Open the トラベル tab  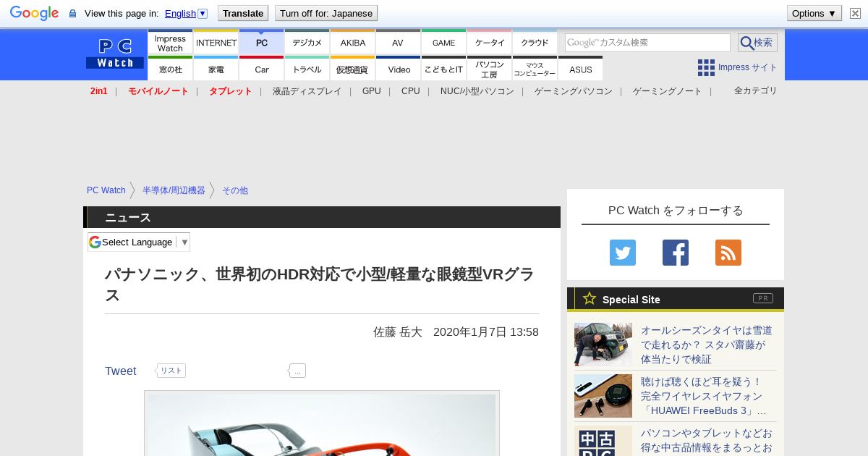[x=307, y=69]
